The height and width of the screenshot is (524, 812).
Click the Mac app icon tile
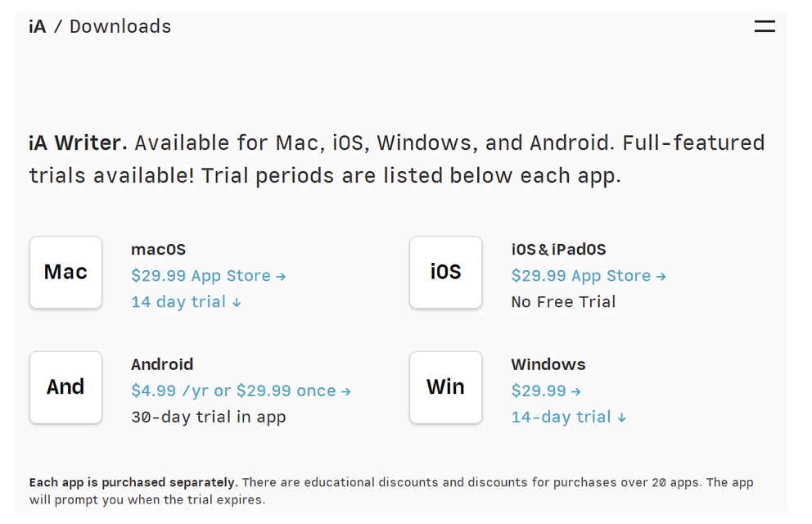click(65, 273)
